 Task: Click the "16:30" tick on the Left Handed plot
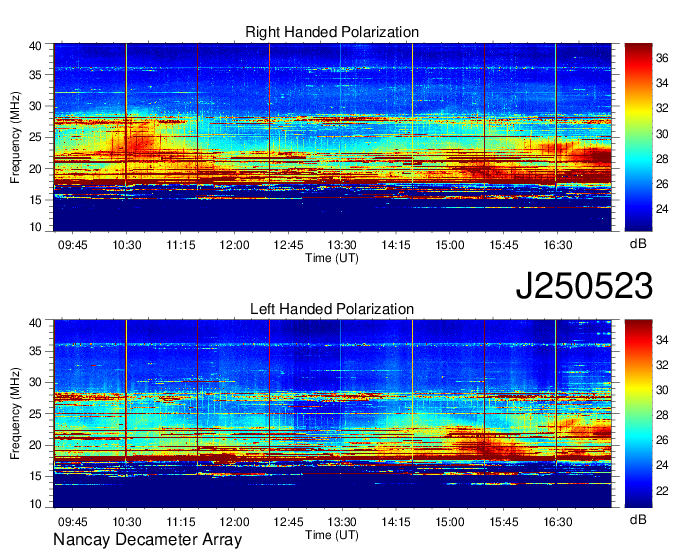(558, 522)
